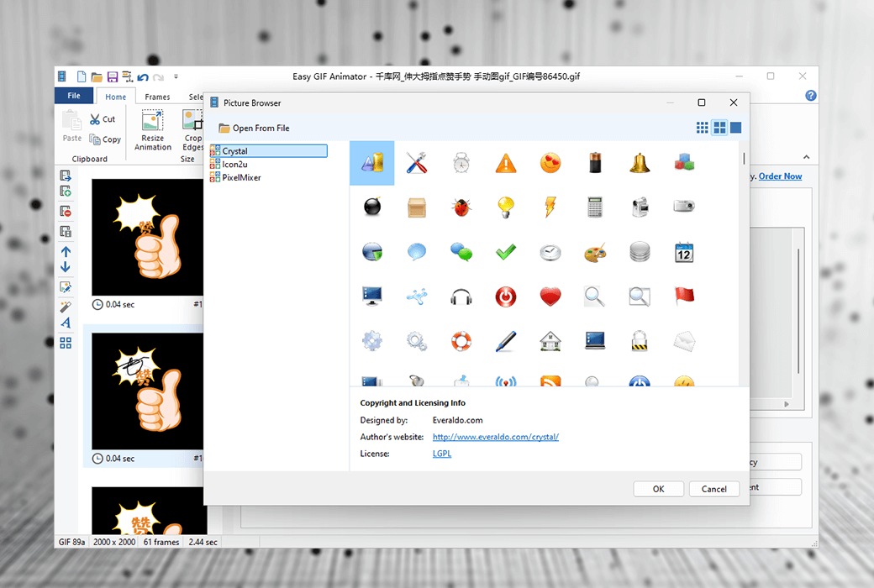874x588 pixels.
Task: Click the New animation icon in quick access toolbar
Action: (82, 76)
